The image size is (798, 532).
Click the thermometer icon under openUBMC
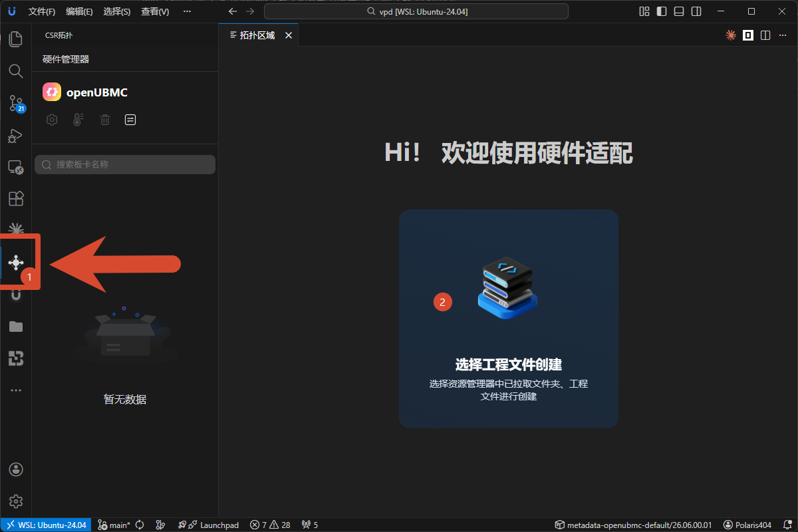(78, 120)
